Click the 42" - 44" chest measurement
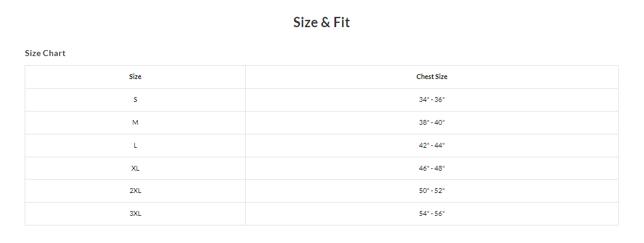The height and width of the screenshot is (243, 644). [432, 145]
